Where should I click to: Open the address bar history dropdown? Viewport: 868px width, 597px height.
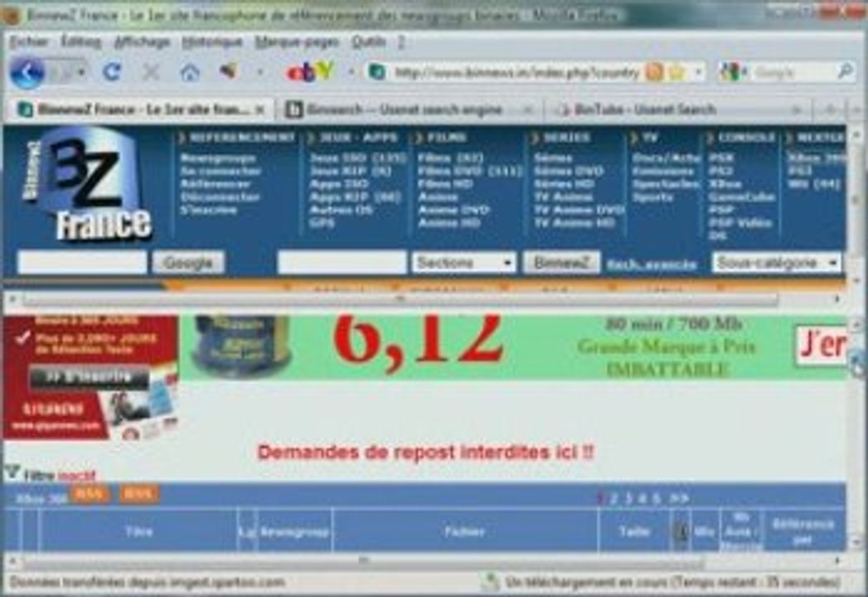click(x=698, y=72)
